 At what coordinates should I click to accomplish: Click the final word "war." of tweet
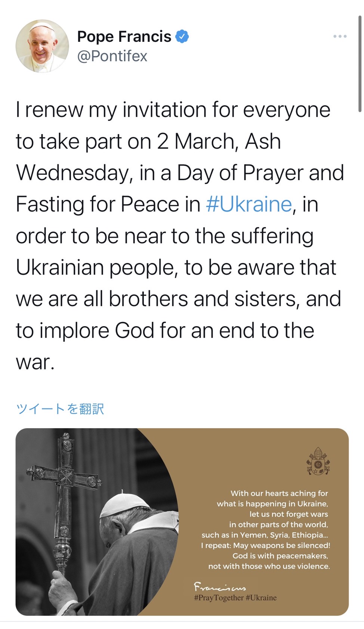[x=35, y=362]
